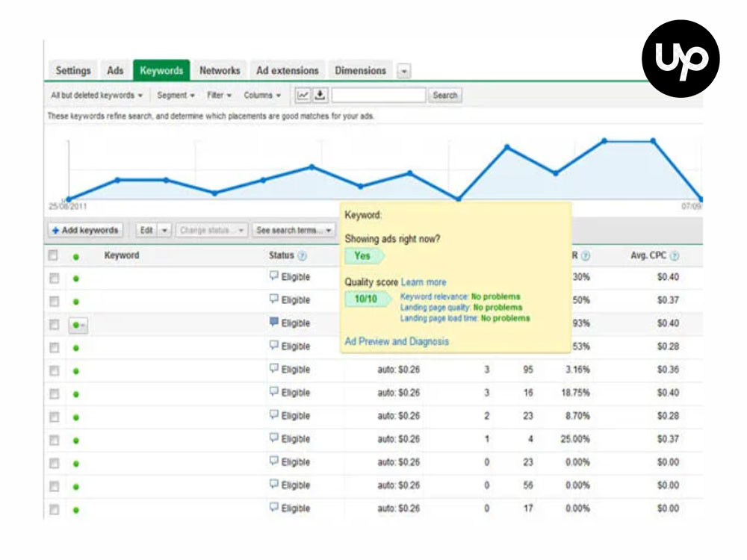Click Eligible status in 17 impressions row
The image size is (747, 560).
coord(295,508)
